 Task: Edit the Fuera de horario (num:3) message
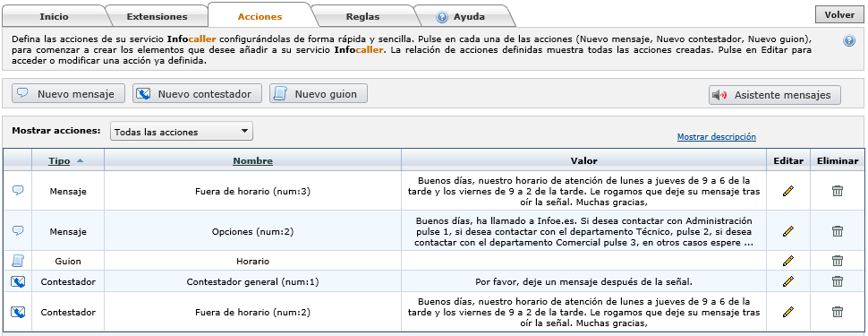(788, 191)
